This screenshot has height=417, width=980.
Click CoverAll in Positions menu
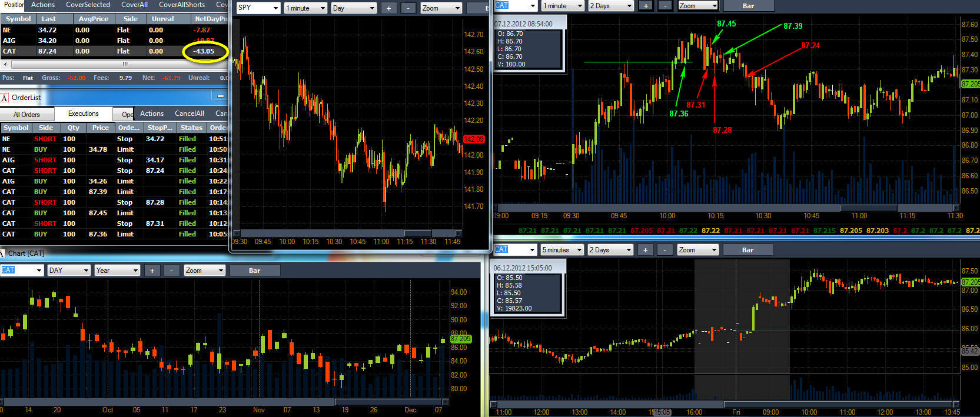click(134, 5)
